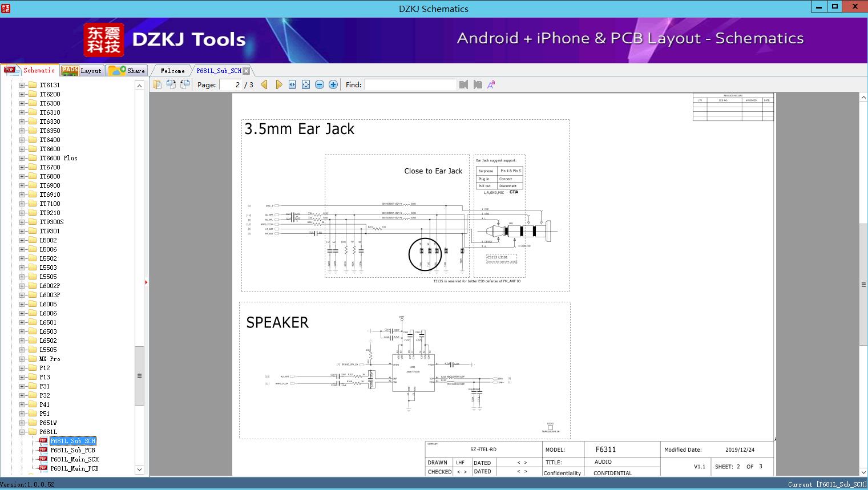The image size is (868, 490).
Task: Fit page to width icon
Action: coord(292,84)
